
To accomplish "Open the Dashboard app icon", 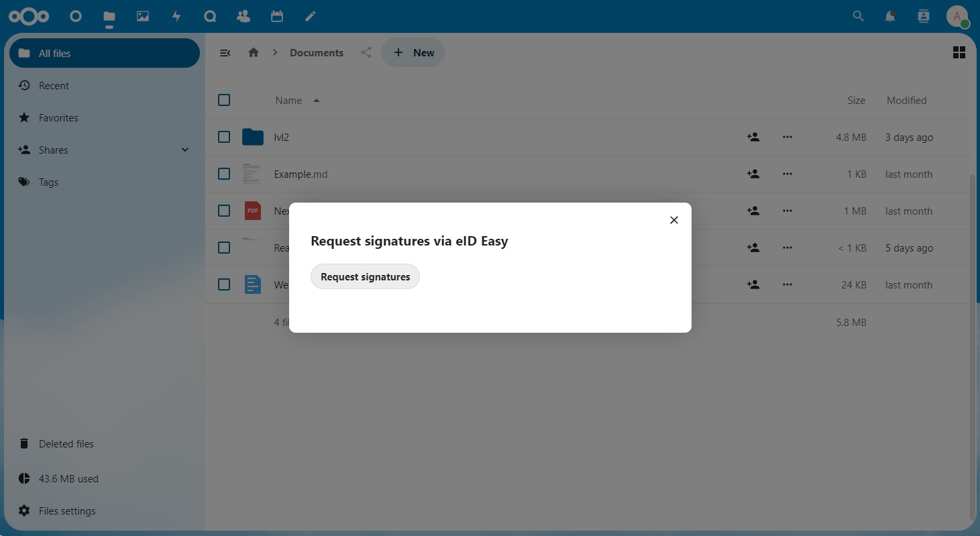I will tap(76, 16).
